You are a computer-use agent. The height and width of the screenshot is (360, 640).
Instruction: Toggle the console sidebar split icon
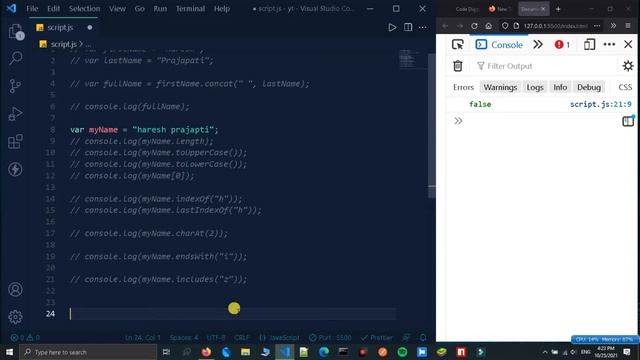click(628, 121)
